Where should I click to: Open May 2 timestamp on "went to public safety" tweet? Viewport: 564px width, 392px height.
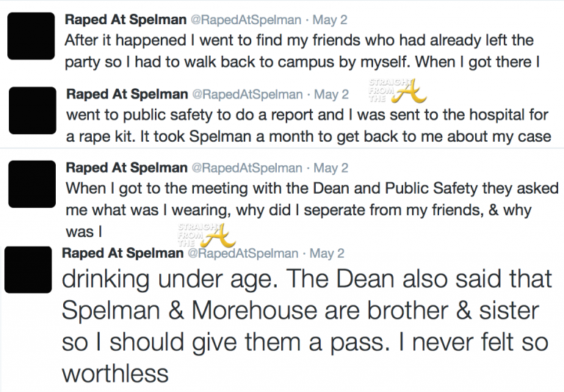330,95
